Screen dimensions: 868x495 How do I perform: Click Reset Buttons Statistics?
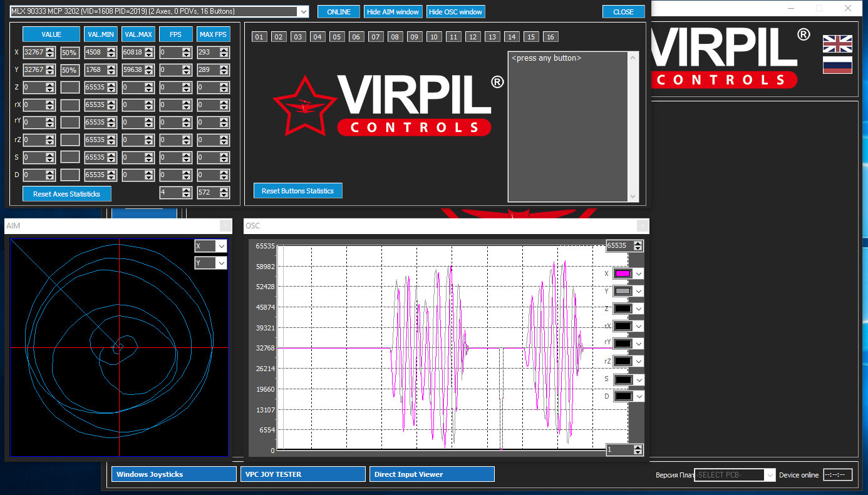click(298, 191)
